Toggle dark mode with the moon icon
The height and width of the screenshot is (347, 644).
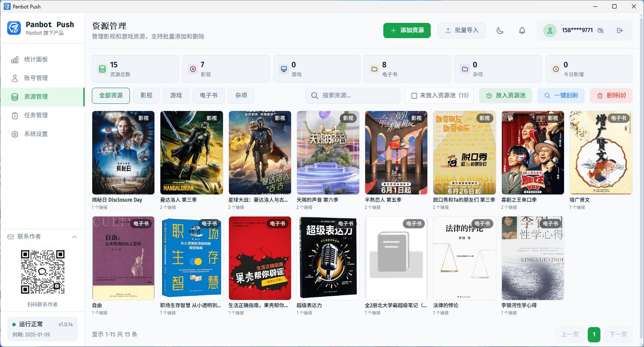(x=500, y=31)
